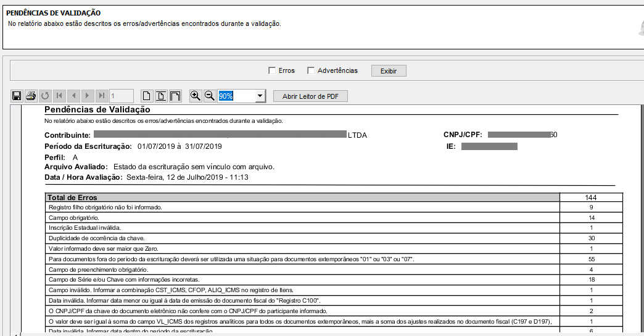
Task: Click the refresh report icon
Action: pos(45,96)
